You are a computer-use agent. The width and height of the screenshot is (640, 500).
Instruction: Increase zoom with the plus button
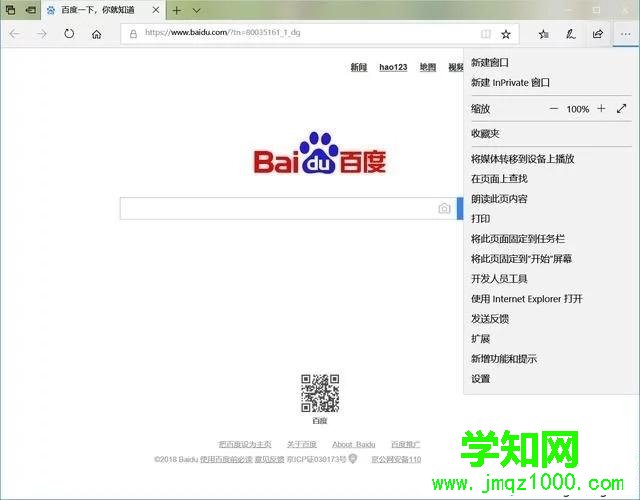tap(601, 109)
